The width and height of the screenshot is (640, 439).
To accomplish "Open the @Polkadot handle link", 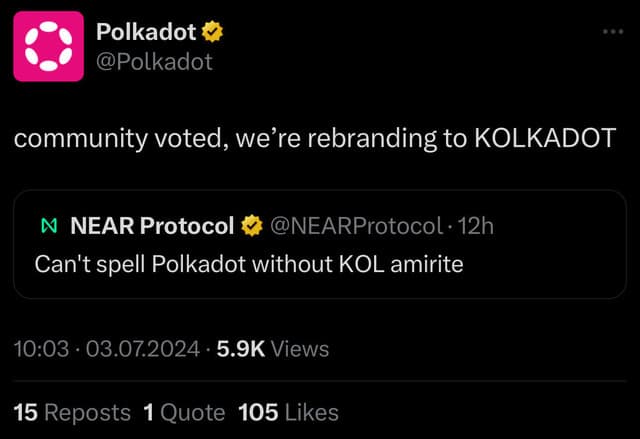I will coord(154,62).
